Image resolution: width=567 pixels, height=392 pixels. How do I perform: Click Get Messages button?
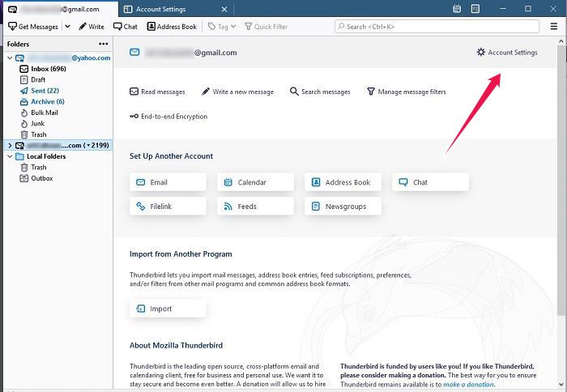coord(33,27)
